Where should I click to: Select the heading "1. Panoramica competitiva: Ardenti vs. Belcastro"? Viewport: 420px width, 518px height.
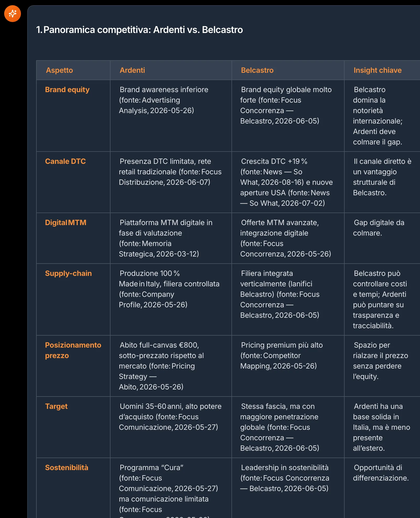[140, 30]
